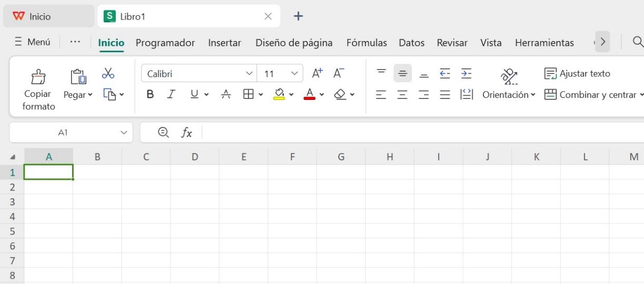Open the Menú hamburger menu
The width and height of the screenshot is (644, 284).
33,42
